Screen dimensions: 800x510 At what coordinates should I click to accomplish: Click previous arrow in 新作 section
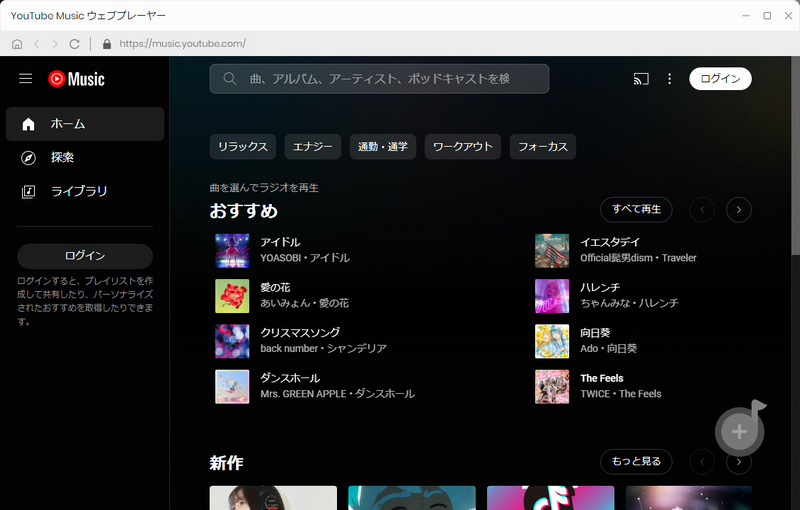702,462
